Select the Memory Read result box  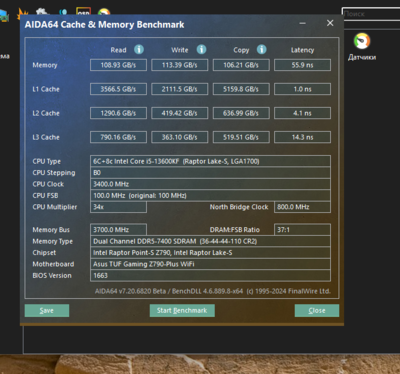[x=118, y=65]
